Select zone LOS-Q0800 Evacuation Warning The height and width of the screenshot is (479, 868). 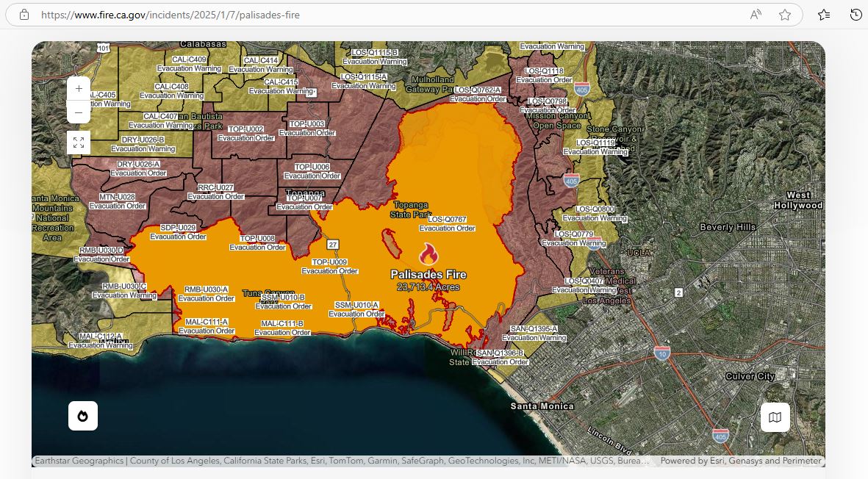click(x=595, y=214)
